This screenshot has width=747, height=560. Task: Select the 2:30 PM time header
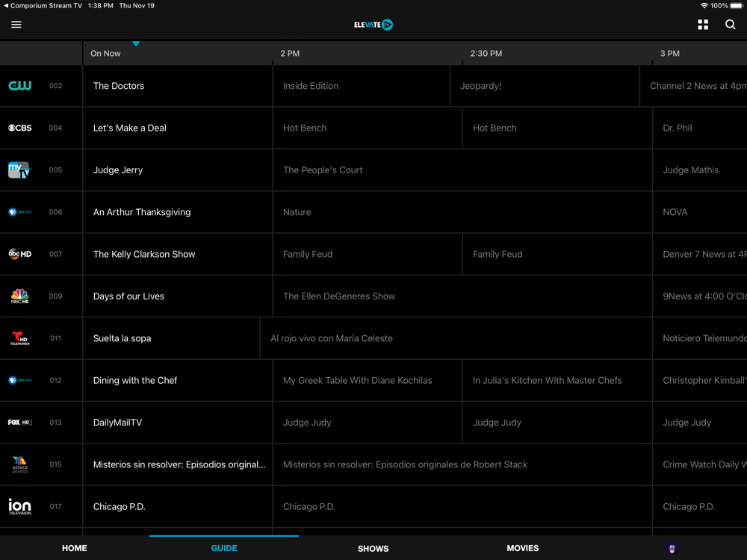click(x=486, y=53)
